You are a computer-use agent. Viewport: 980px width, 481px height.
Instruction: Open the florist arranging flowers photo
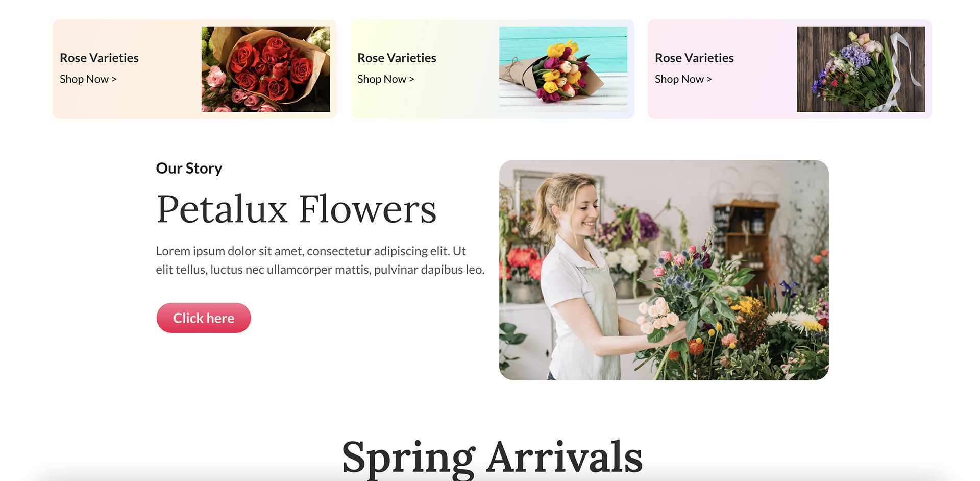click(x=664, y=270)
